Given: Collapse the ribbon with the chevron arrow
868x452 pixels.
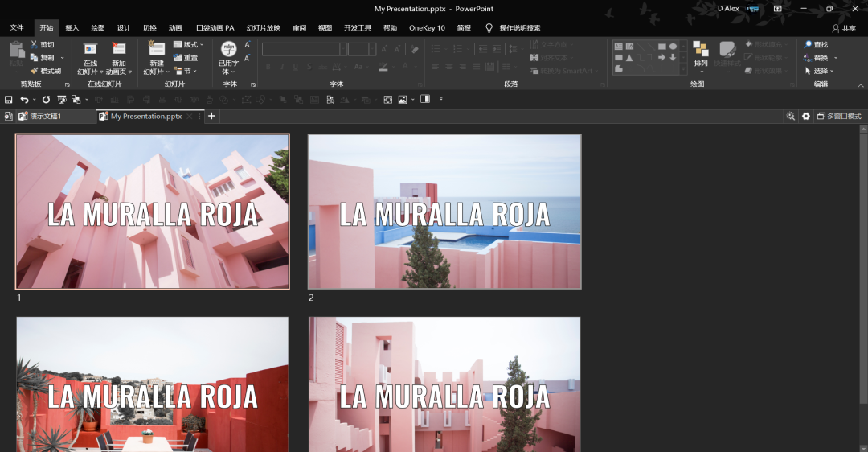Looking at the screenshot, I should [x=861, y=85].
